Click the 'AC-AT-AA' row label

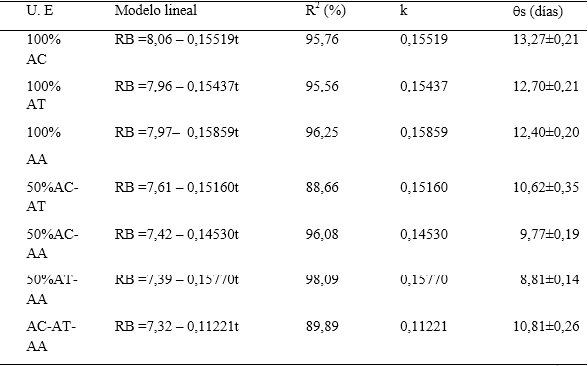pyautogui.click(x=51, y=336)
